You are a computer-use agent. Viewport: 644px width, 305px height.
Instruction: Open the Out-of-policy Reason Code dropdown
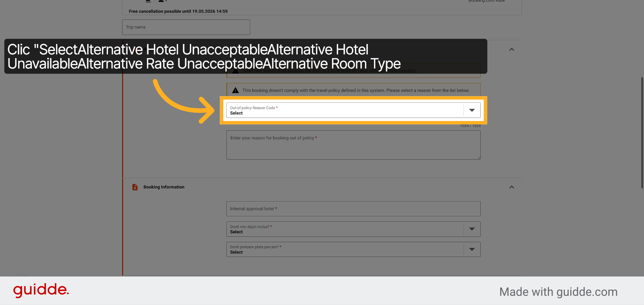pyautogui.click(x=353, y=110)
